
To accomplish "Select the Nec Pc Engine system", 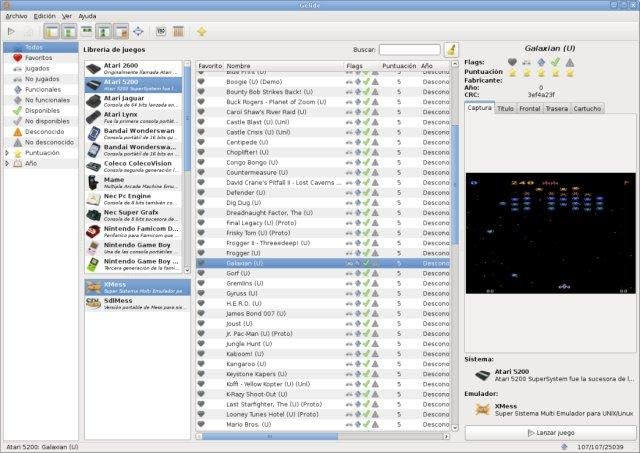I will [x=133, y=199].
